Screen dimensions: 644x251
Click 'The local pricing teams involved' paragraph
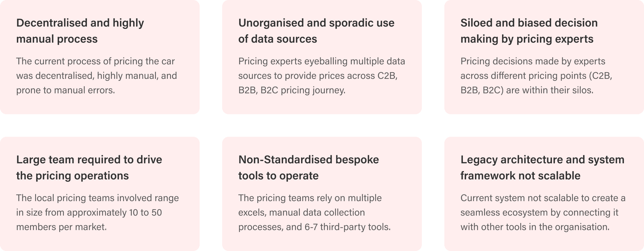[x=97, y=212]
